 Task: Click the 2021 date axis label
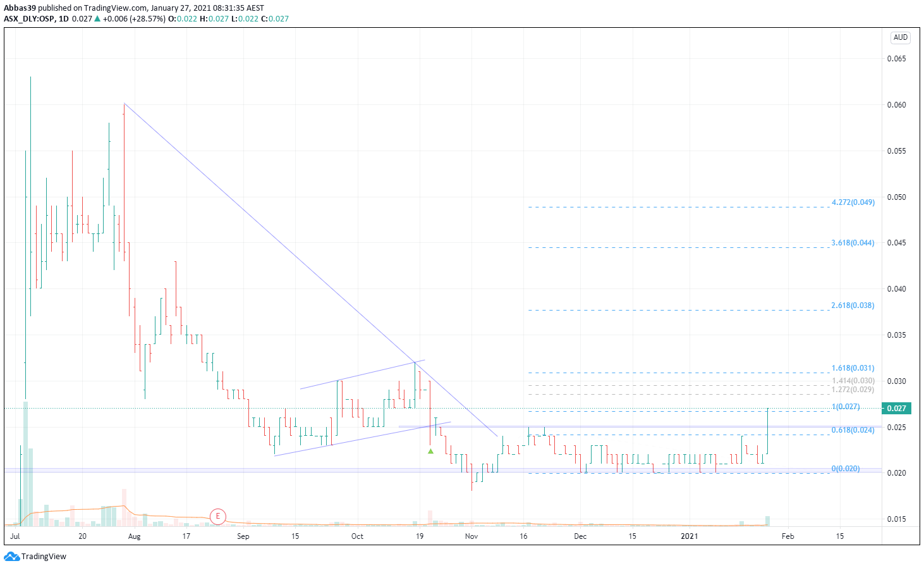689,536
